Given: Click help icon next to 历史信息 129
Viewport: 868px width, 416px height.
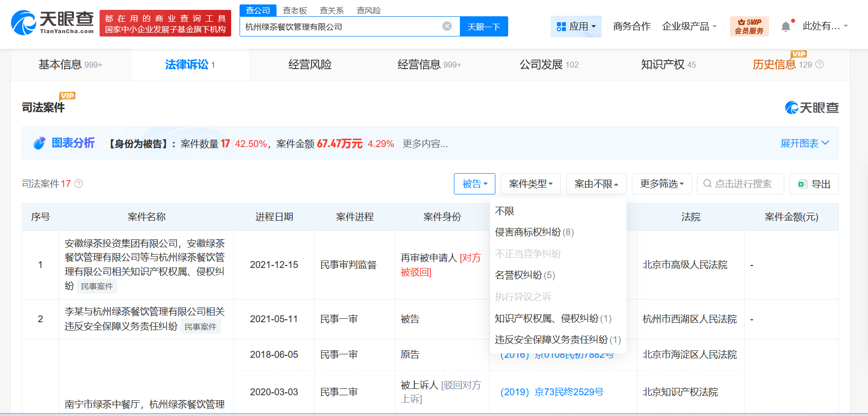Looking at the screenshot, I should click(x=820, y=65).
